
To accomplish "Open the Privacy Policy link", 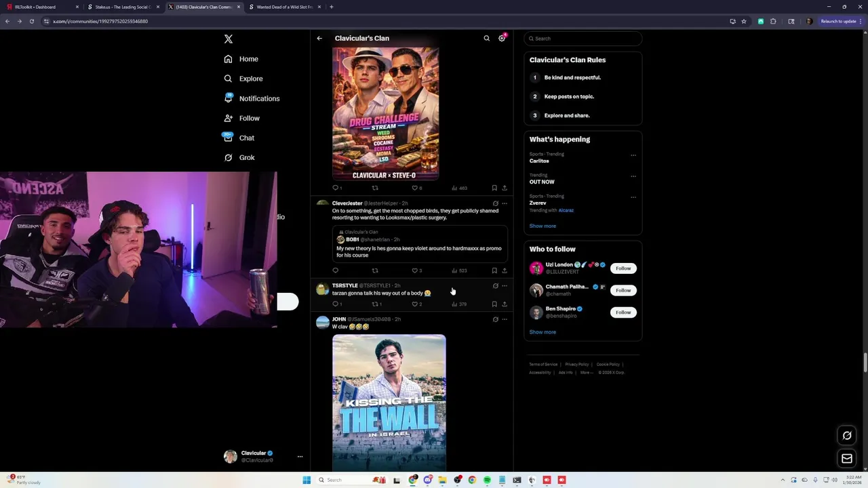I will (x=577, y=365).
